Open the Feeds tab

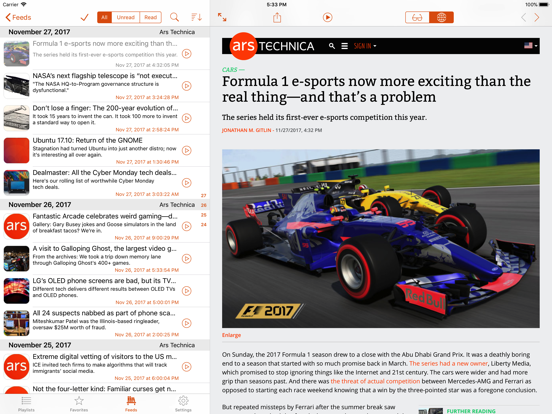coord(131,404)
